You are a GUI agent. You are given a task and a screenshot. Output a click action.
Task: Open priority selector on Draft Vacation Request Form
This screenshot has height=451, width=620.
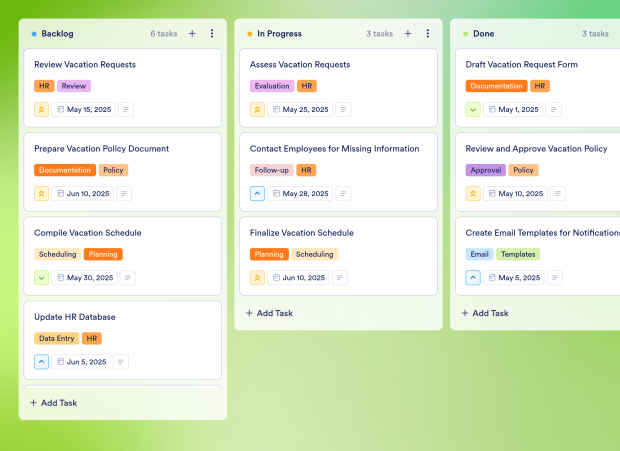[474, 109]
